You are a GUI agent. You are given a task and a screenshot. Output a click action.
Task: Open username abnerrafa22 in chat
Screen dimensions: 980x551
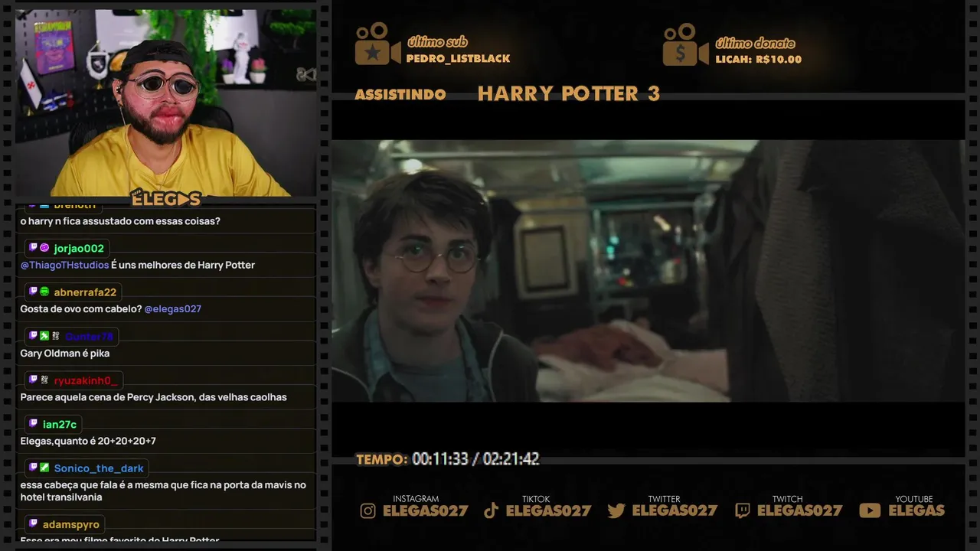point(85,292)
